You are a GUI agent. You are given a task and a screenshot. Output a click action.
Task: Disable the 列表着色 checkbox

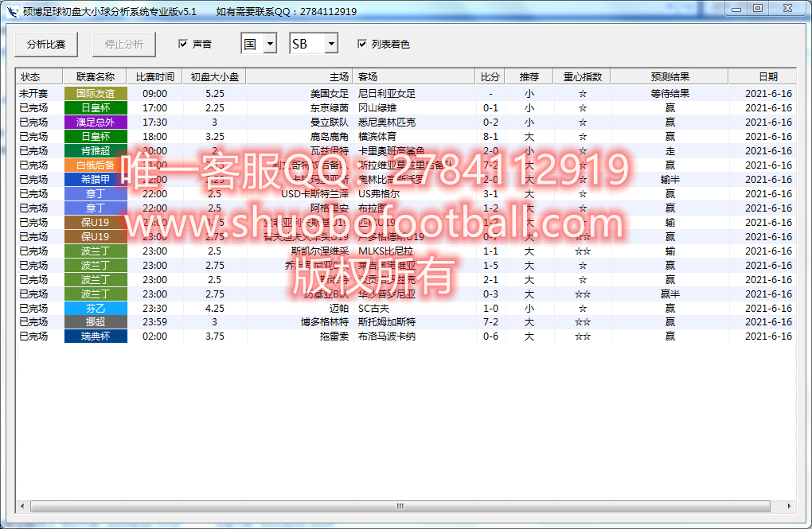pos(362,45)
